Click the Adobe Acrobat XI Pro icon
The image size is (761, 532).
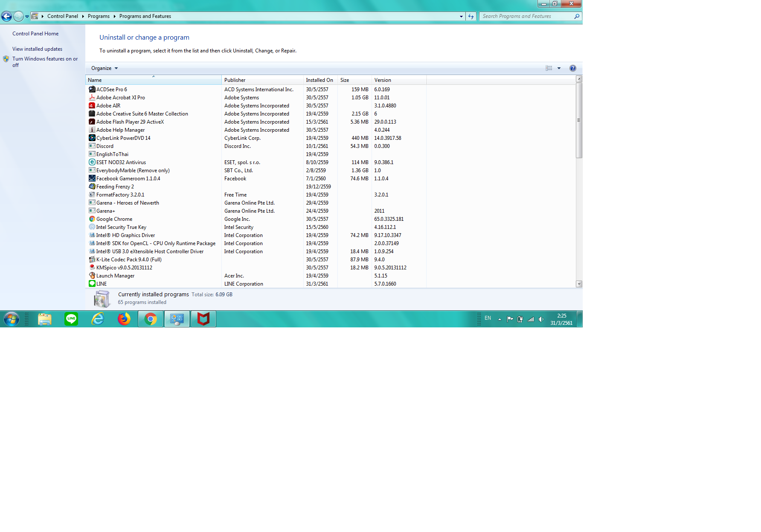point(92,97)
